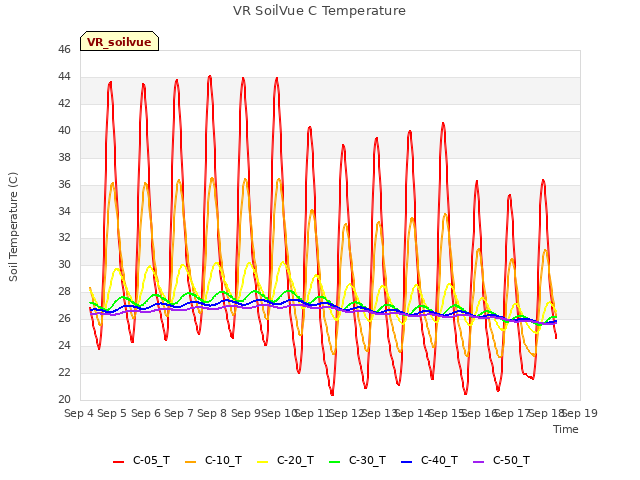Click the 44 y-axis tick label
The height and width of the screenshot is (480, 640).
click(64, 76)
